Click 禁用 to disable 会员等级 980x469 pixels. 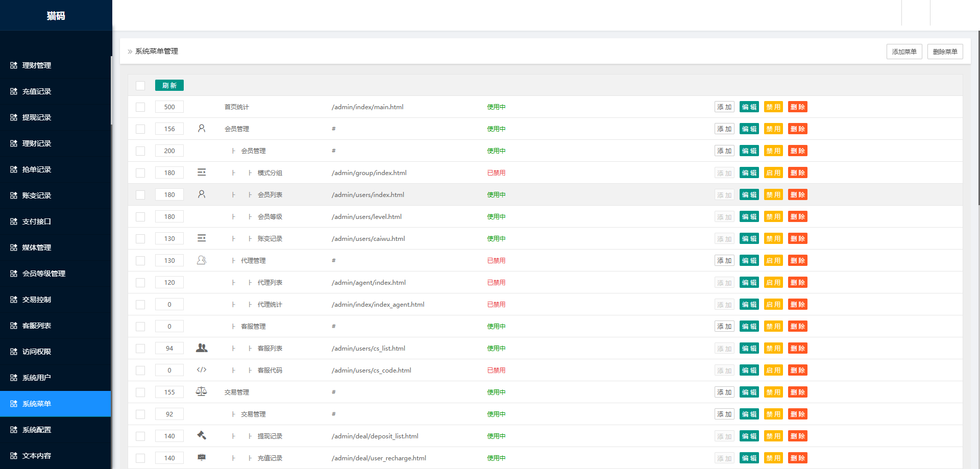773,216
